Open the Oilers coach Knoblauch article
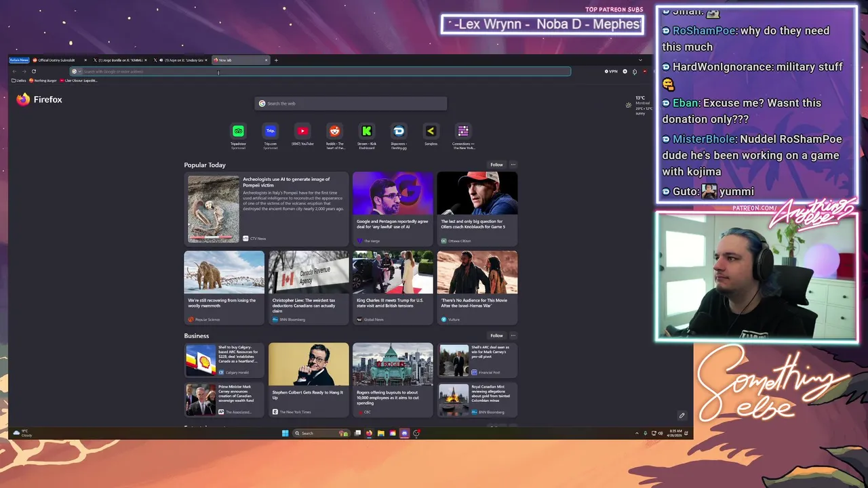 [x=477, y=209]
